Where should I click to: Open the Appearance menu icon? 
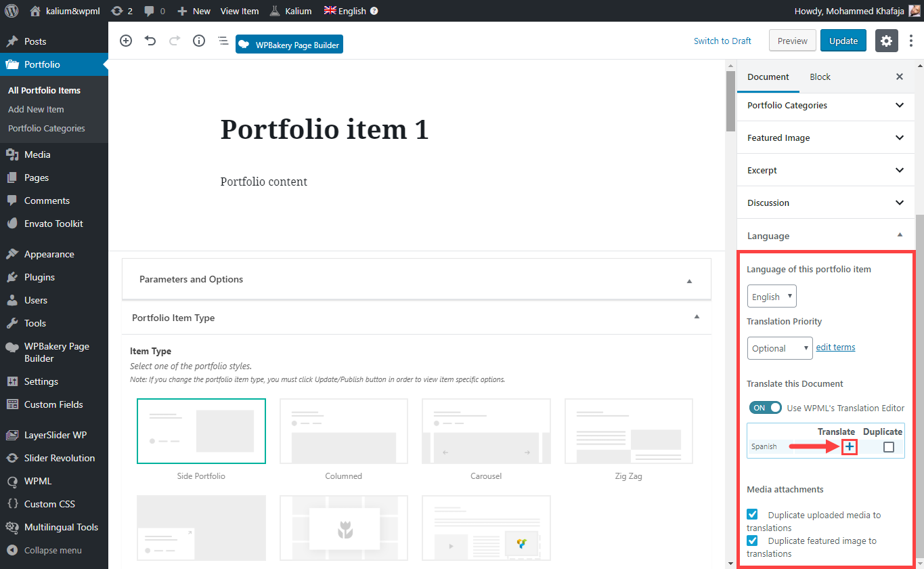[12, 254]
